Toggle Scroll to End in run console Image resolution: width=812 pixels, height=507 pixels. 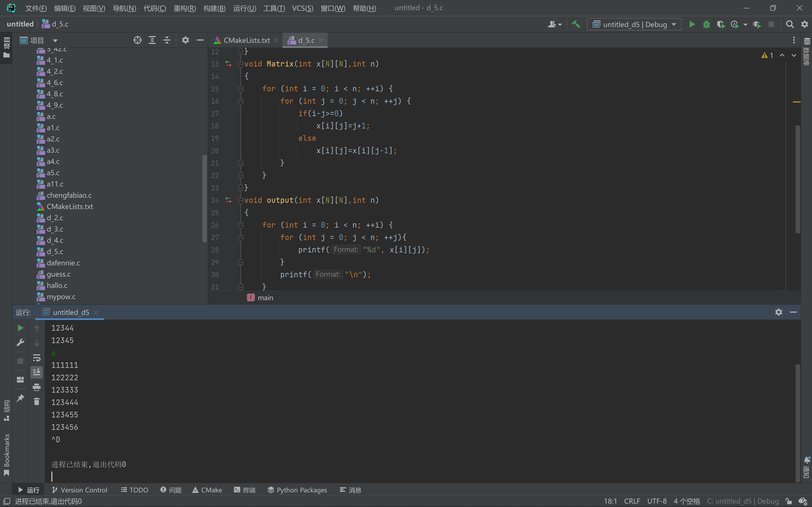click(x=37, y=372)
